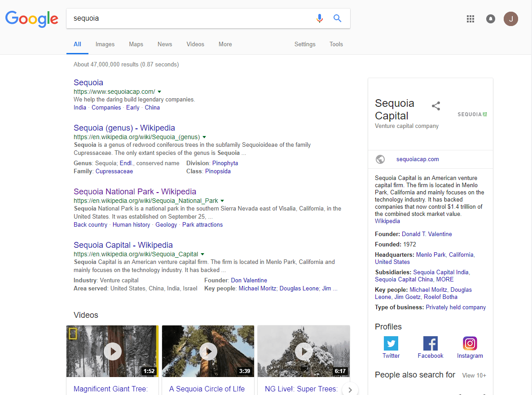Open the search Tools options
This screenshot has height=395, width=532.
[x=336, y=44]
